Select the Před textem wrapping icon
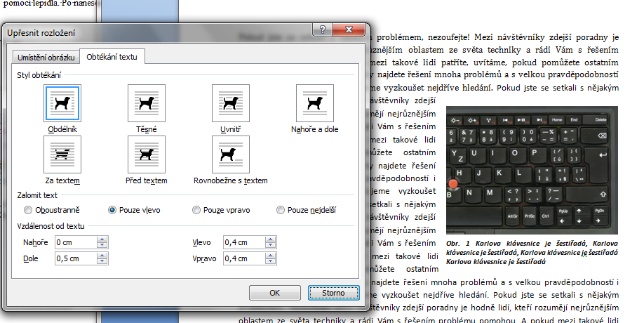This screenshot has width=644, height=323. 147,154
